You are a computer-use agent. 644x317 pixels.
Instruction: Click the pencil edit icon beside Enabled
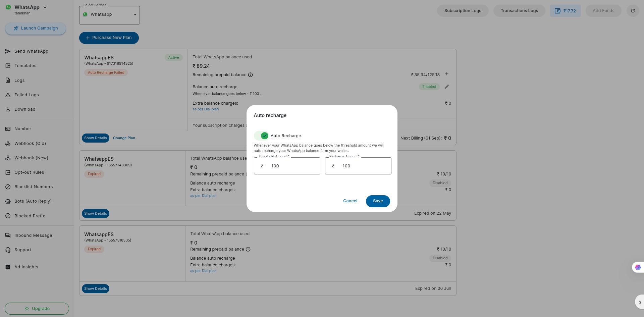point(447,87)
